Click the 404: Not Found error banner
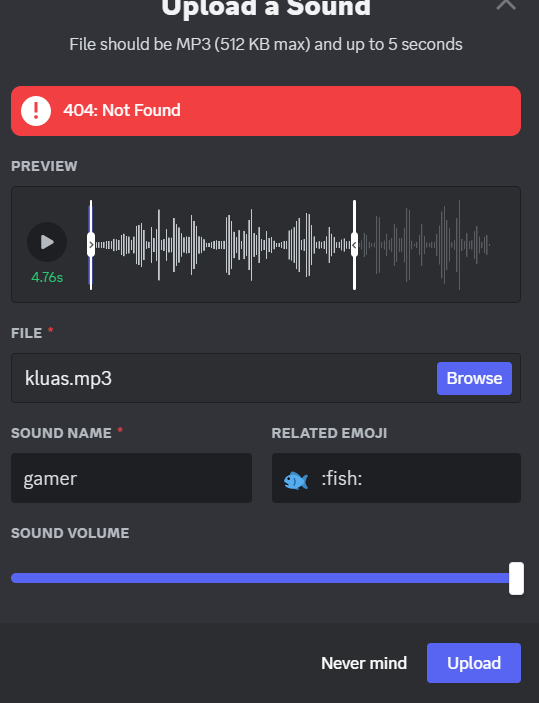The width and height of the screenshot is (539, 703). [x=266, y=111]
